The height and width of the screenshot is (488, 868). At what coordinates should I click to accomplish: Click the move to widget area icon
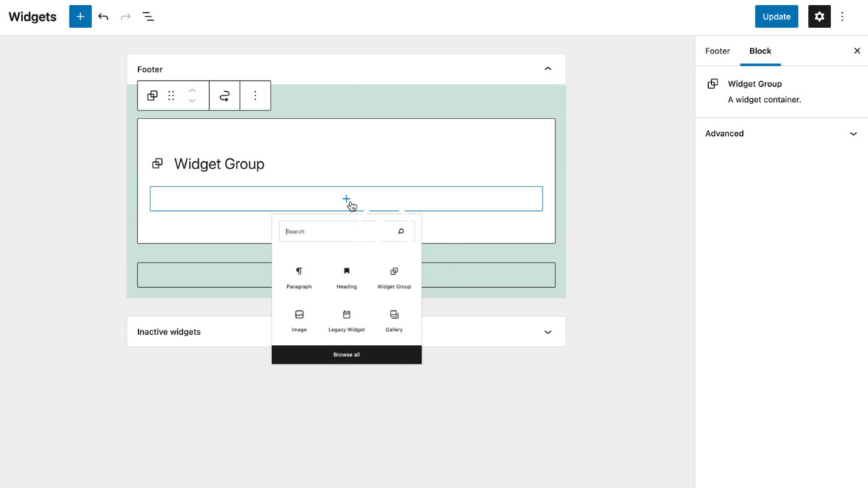224,95
